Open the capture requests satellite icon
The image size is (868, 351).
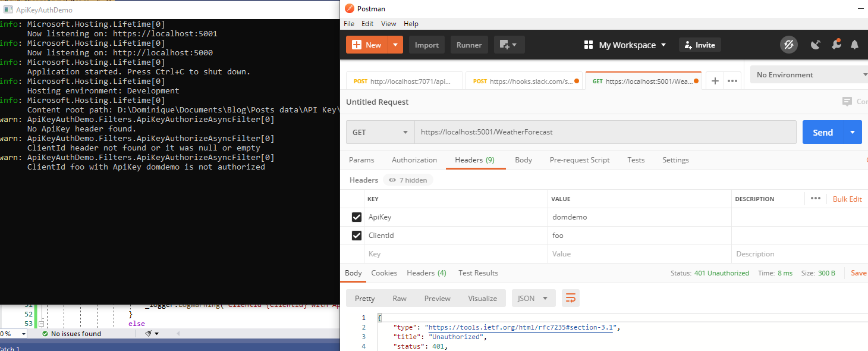[816, 45]
